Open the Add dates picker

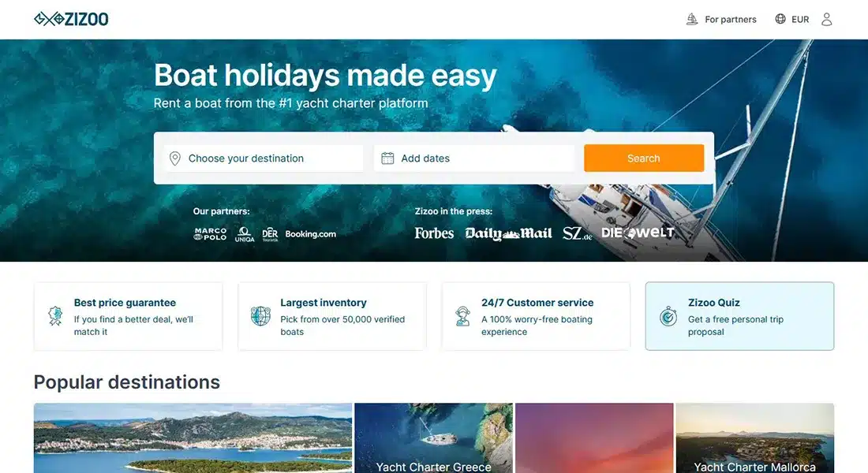(474, 158)
